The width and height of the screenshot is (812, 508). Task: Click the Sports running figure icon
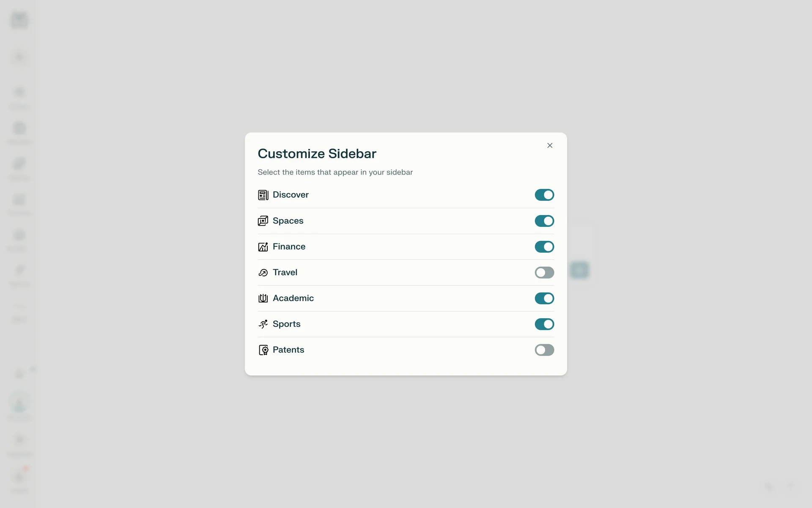coord(263,324)
